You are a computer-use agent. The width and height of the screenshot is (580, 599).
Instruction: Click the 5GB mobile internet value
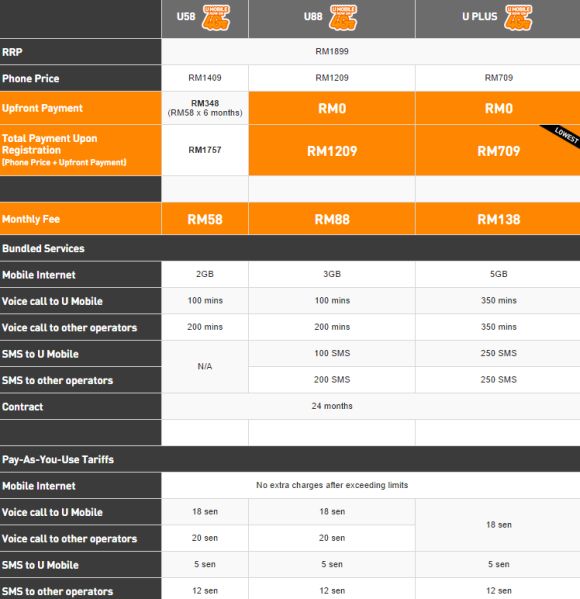499,274
